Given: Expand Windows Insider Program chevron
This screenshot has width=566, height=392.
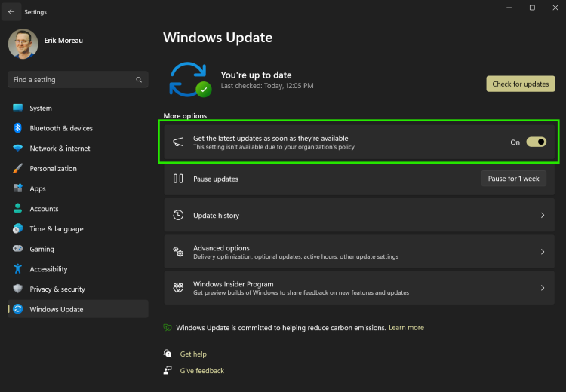Looking at the screenshot, I should [x=542, y=288].
